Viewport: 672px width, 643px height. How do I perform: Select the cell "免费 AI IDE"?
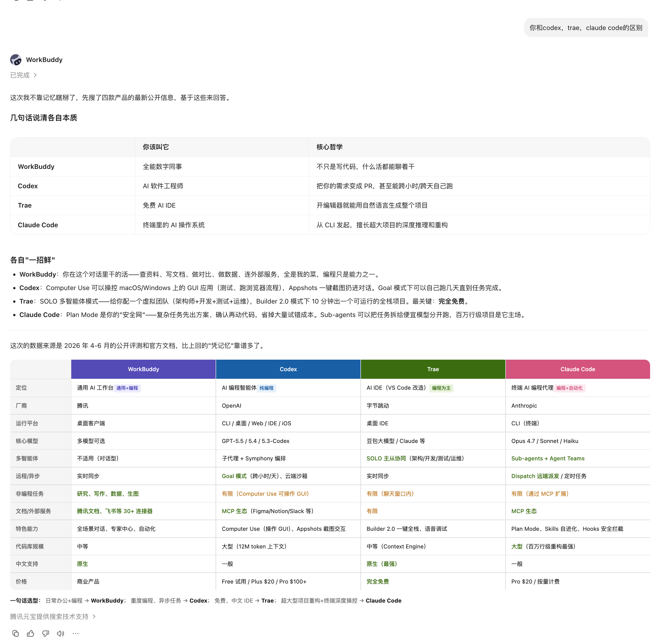pos(159,205)
